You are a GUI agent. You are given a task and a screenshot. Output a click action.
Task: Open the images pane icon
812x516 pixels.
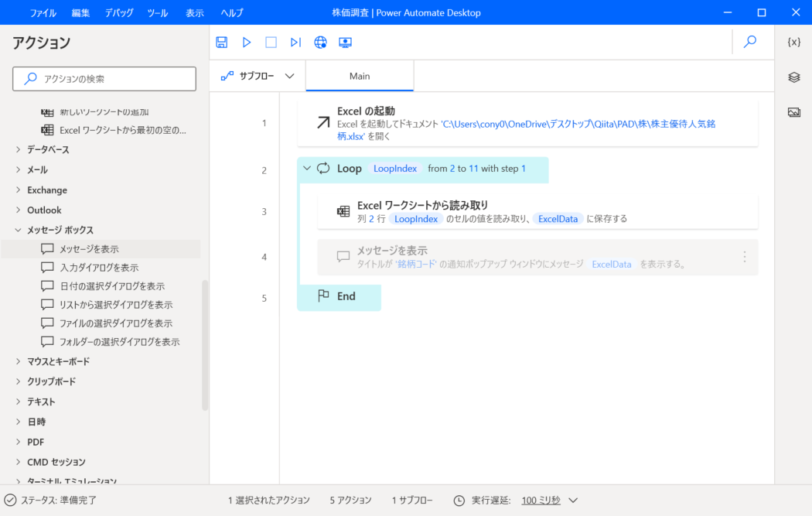coord(794,112)
